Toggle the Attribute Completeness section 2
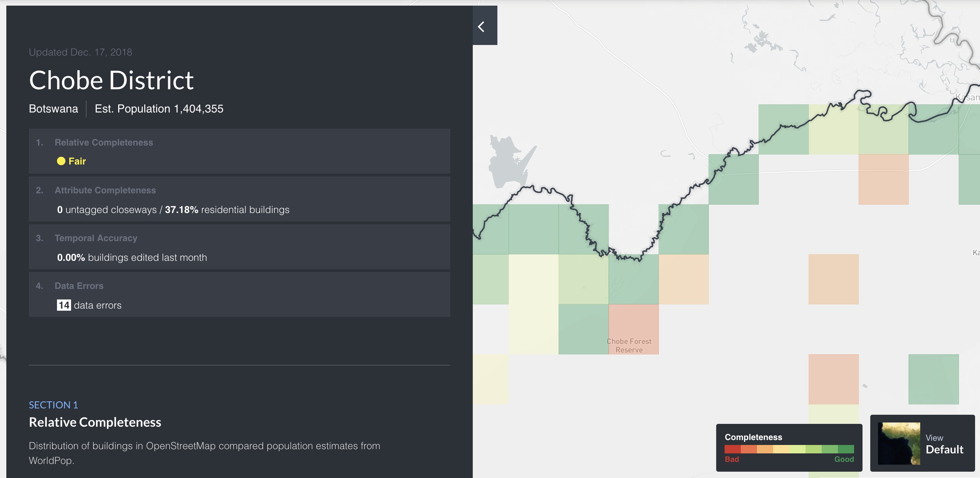The height and width of the screenshot is (478, 980). [240, 189]
